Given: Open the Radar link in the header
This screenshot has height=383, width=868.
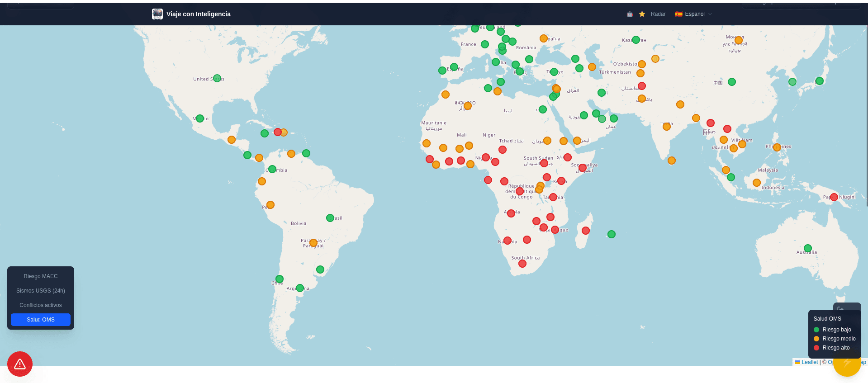Looking at the screenshot, I should pos(658,14).
